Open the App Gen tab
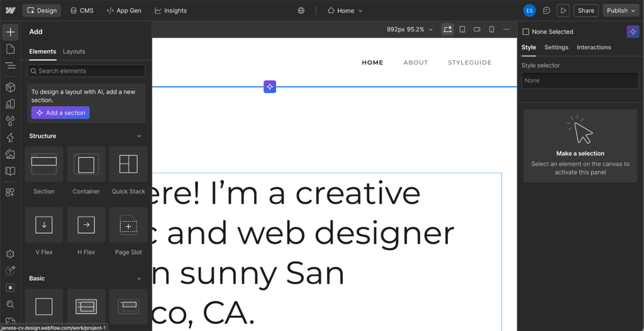The image size is (644, 331). pyautogui.click(x=124, y=11)
